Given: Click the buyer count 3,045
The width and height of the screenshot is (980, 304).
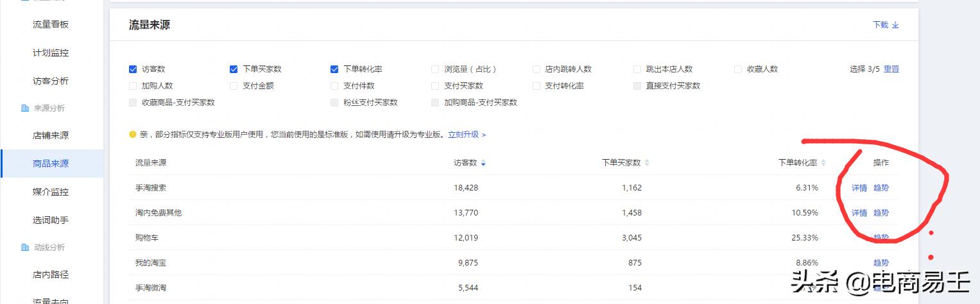Looking at the screenshot, I should (632, 238).
